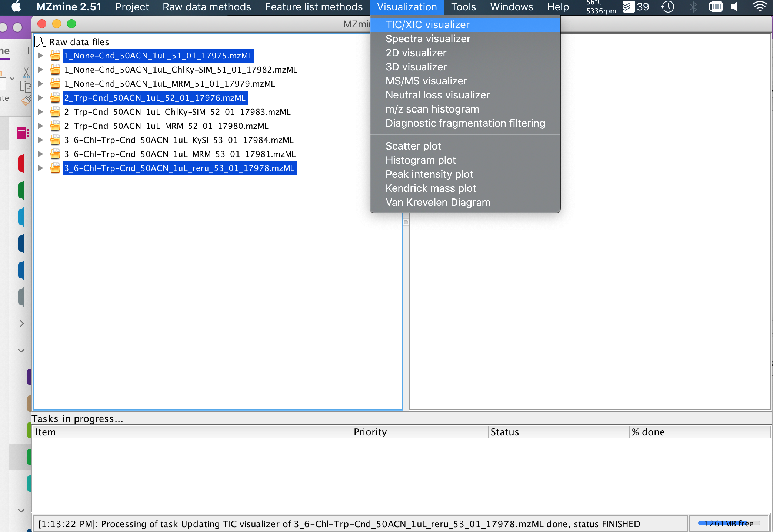
Task: Open the Wi-Fi status icon
Action: [760, 7]
